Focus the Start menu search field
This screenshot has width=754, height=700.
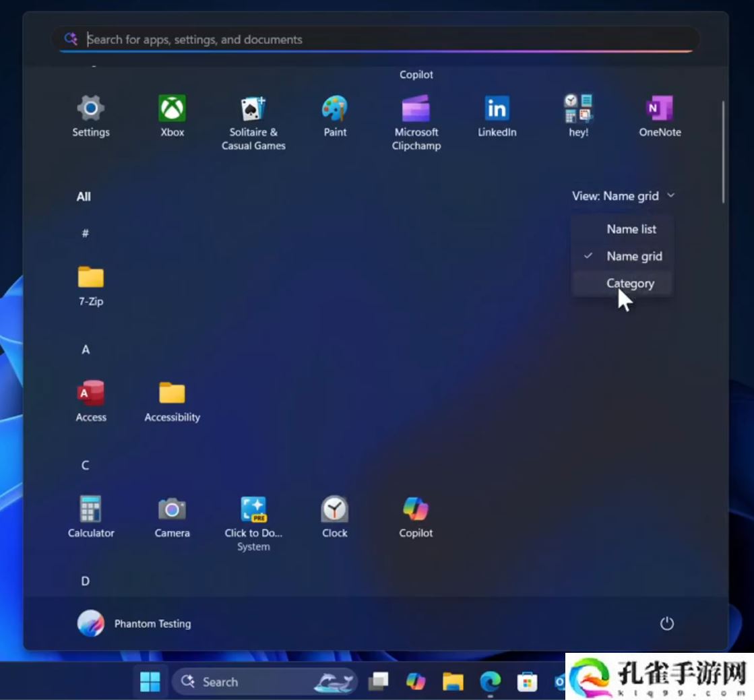coord(375,40)
